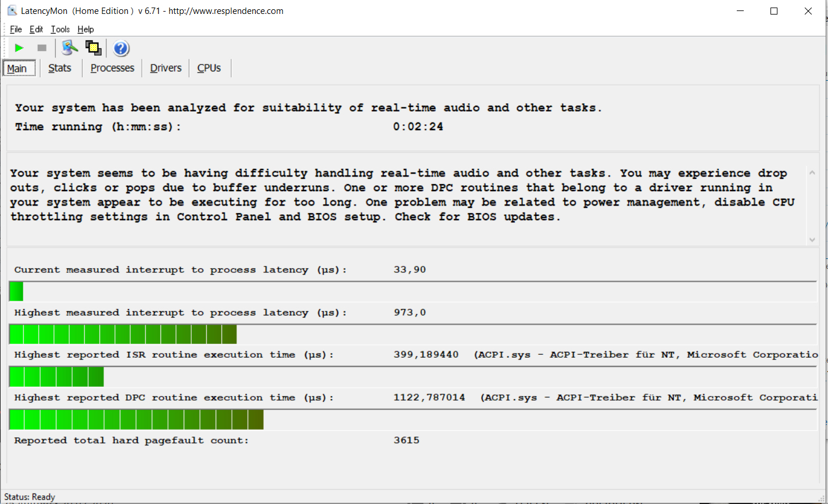828x504 pixels.
Task: Minimize the LatencyMon window
Action: [739, 10]
